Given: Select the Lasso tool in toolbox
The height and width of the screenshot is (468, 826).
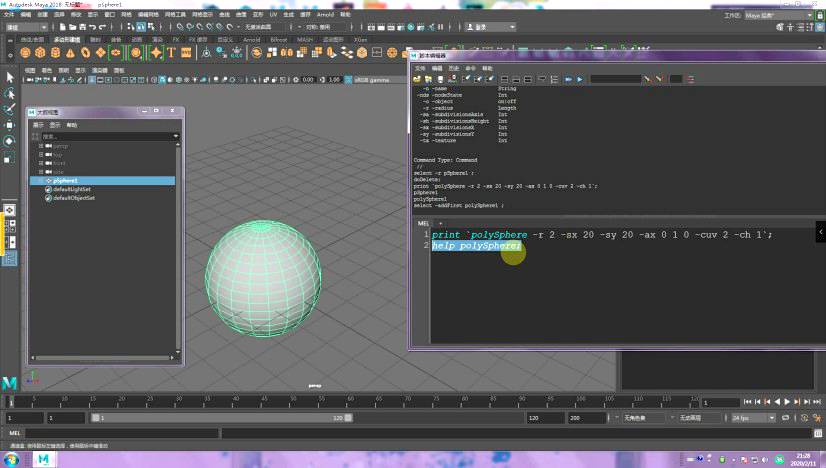Looking at the screenshot, I should [x=9, y=94].
